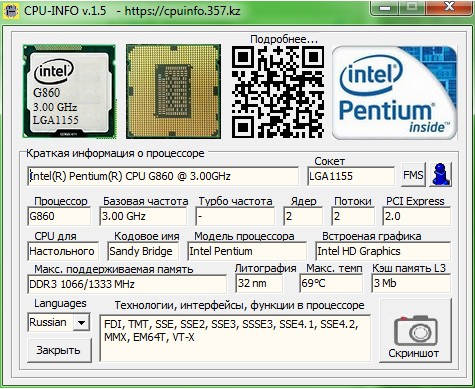This screenshot has width=475, height=389.
Task: Click the Встроеная графика field
Action: click(x=383, y=251)
